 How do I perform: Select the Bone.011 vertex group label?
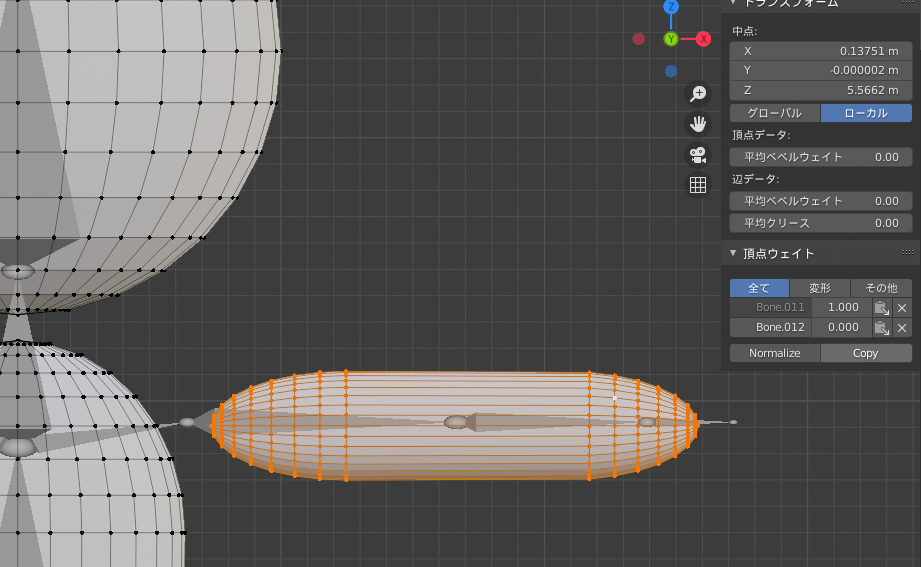(771, 307)
